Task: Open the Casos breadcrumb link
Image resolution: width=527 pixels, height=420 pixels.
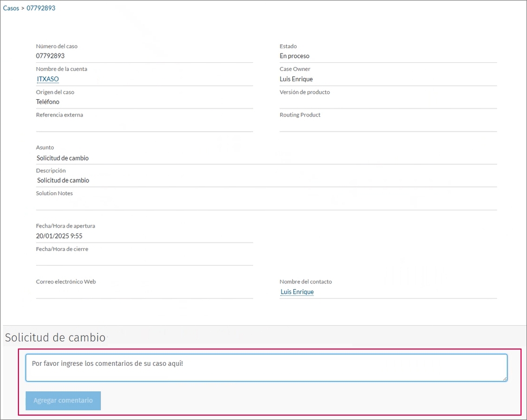Action: point(11,8)
